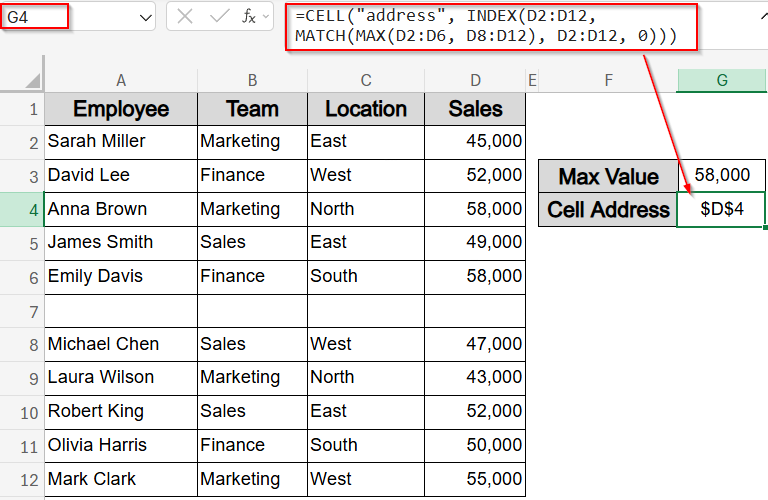This screenshot has width=768, height=500.
Task: Select row 4 header
Action: tap(22, 210)
